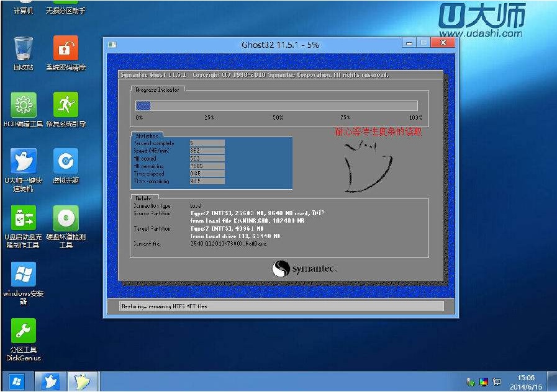The width and height of the screenshot is (557, 392).
Task: Select the Percent complete value 5
Action: coord(207,143)
